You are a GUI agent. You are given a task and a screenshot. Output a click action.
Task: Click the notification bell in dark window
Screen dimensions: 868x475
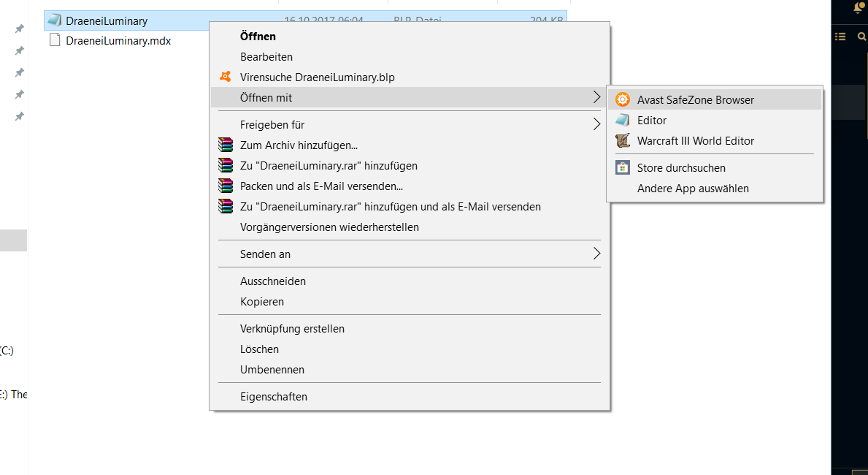860,7
